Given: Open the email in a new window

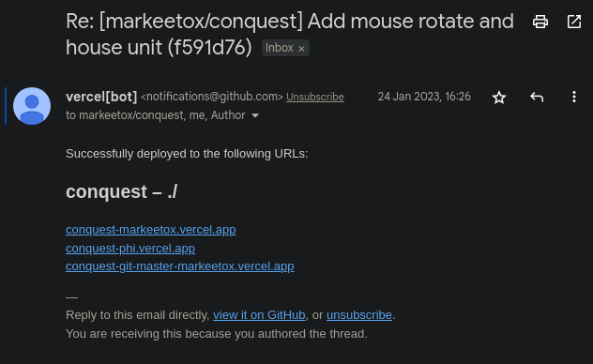Looking at the screenshot, I should (x=574, y=22).
